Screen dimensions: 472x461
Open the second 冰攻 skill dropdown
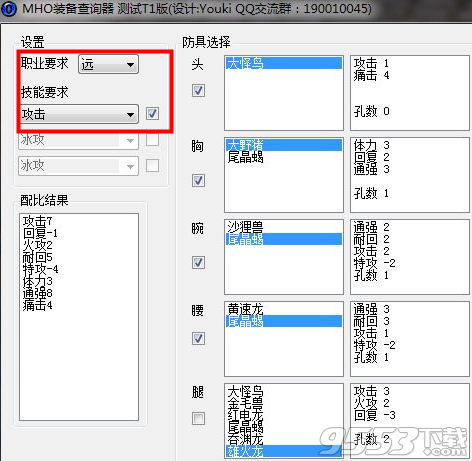point(78,166)
